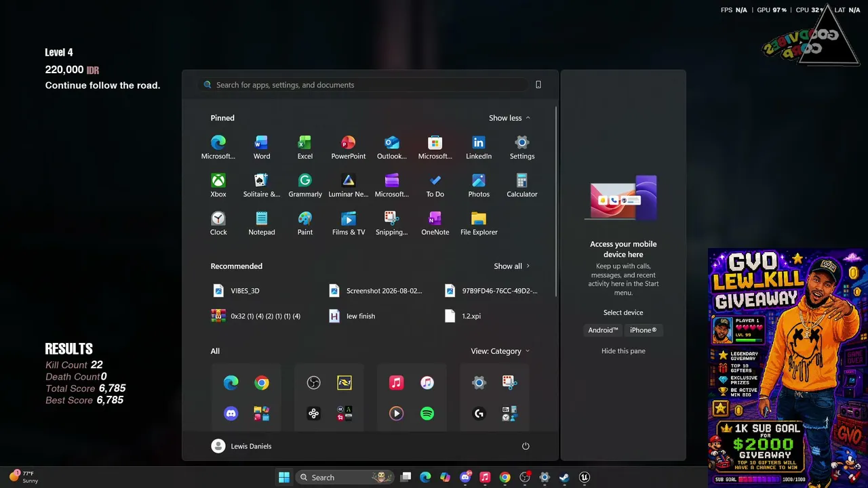The image size is (868, 488).
Task: Open the weather widget showing 77°F Sunny
Action: [x=24, y=477]
